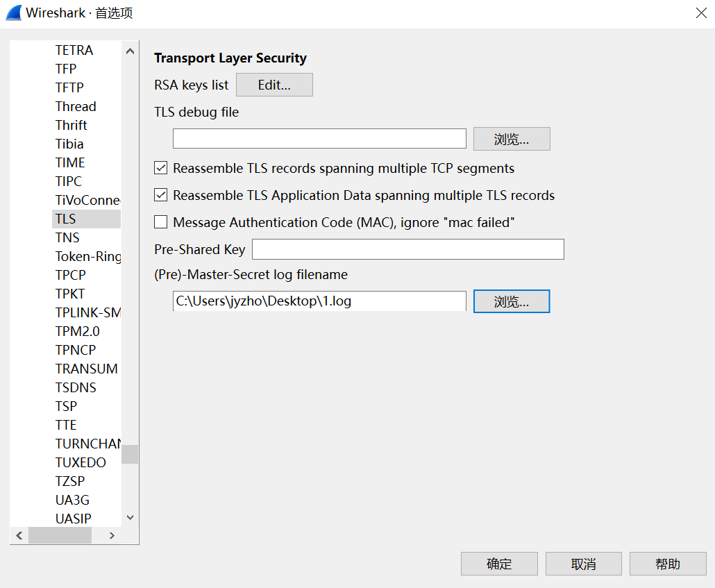The image size is (715, 588).
Task: Browse for Master-Secret log file
Action: coord(512,301)
